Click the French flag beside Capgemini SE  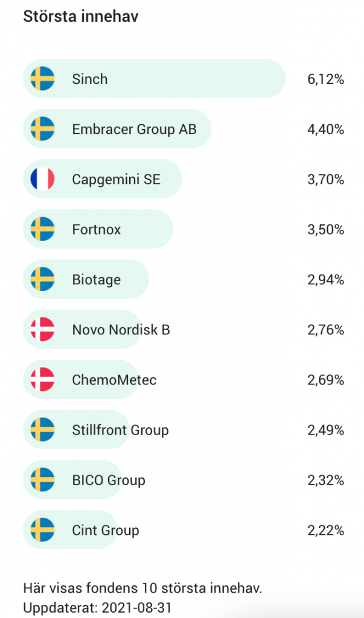[x=42, y=179]
